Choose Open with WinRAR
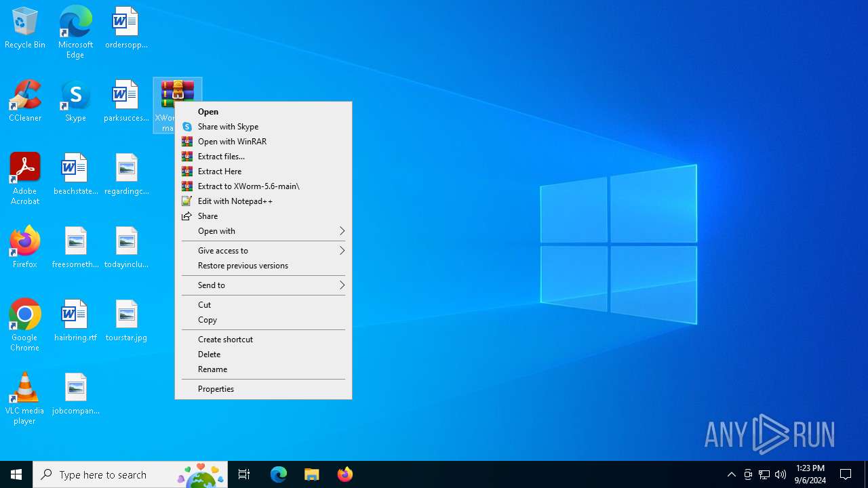868x488 pixels. coord(263,142)
